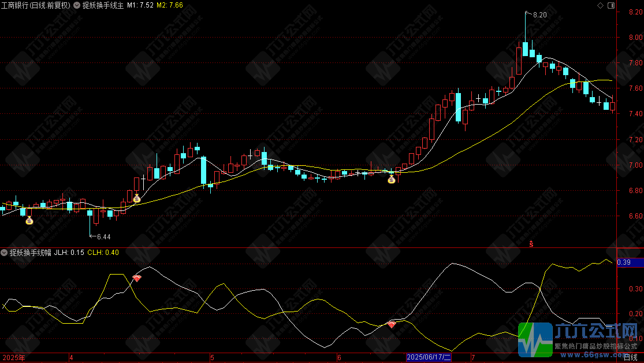Click the 六六公式网 green logo icon
644x363 pixels.
coord(535,339)
